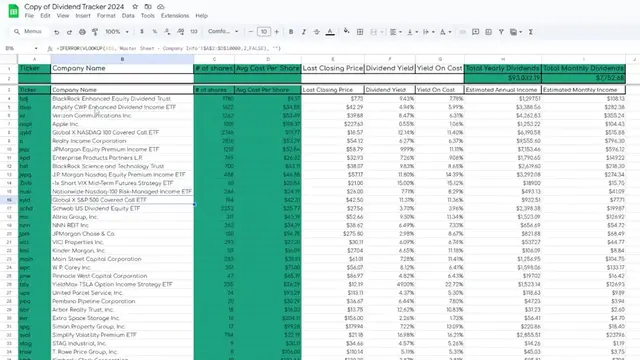Viewport: 640px width, 360px height.
Task: Open the Google Sheets home icon
Action: pos(13,11)
